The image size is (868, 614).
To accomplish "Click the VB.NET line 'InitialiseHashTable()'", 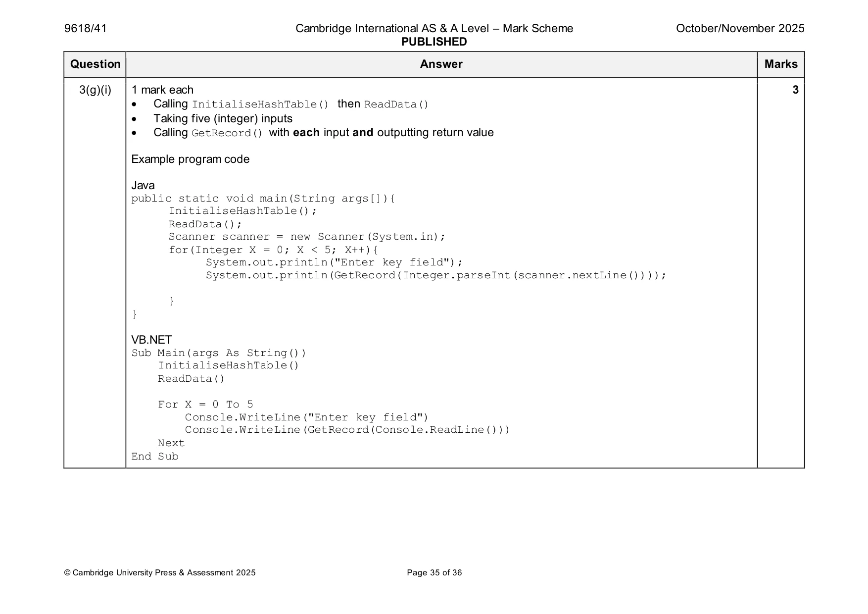I will click(x=229, y=365).
